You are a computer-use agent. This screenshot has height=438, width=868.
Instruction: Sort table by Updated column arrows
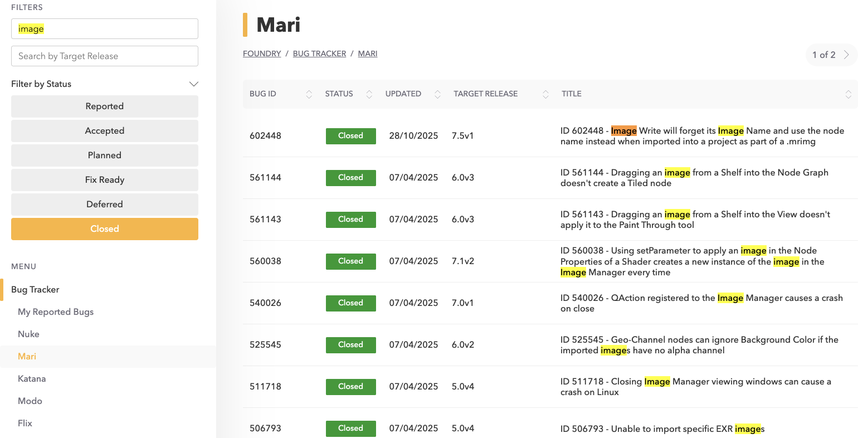pyautogui.click(x=437, y=94)
